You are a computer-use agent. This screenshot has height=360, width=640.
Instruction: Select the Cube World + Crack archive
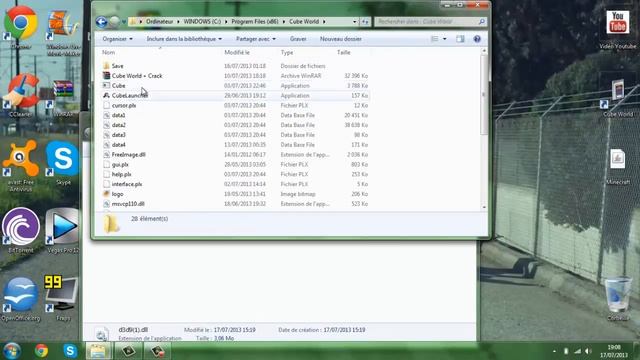[137, 76]
